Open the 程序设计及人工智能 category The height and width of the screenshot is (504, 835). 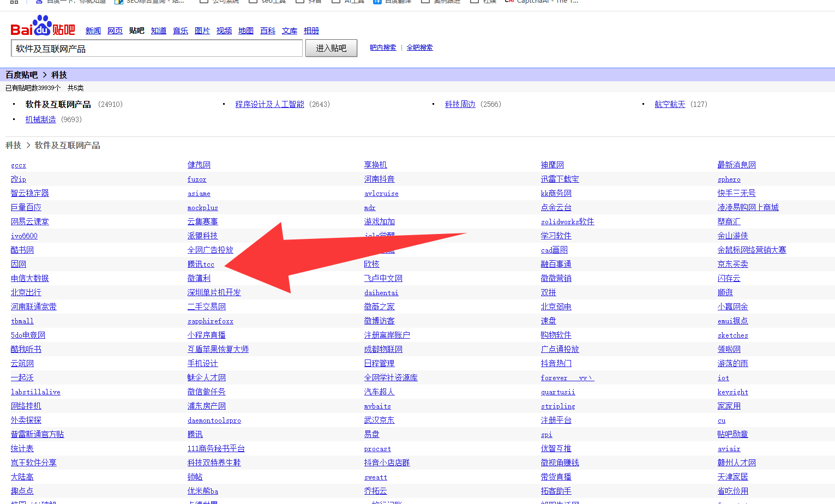269,104
